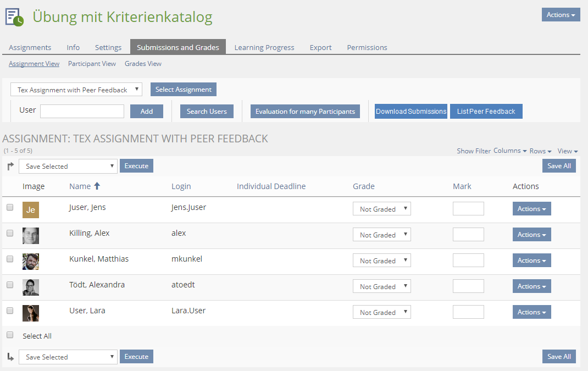
Task: Open Actions menu for User, Lara
Action: click(x=531, y=312)
